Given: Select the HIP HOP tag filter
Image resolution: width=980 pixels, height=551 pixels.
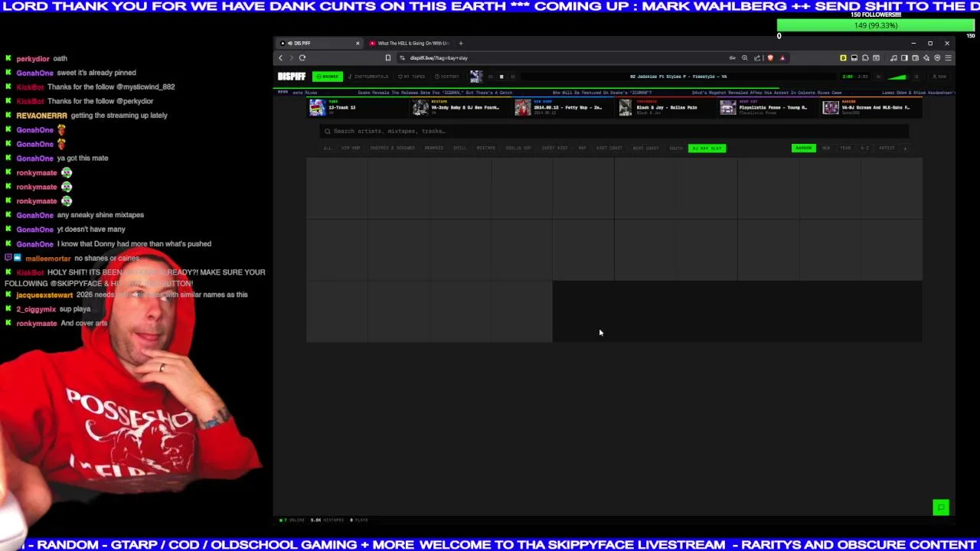Looking at the screenshot, I should pos(350,148).
